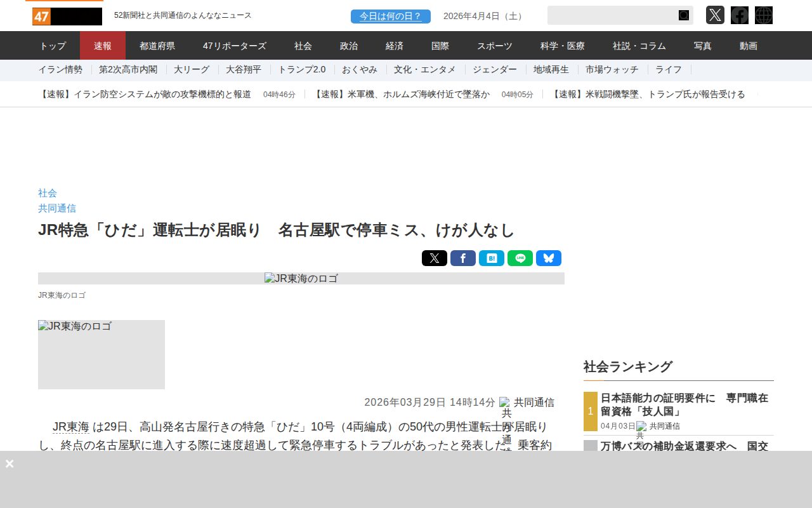
Task: Open breaking news about イラン防空システム
Action: tap(145, 95)
